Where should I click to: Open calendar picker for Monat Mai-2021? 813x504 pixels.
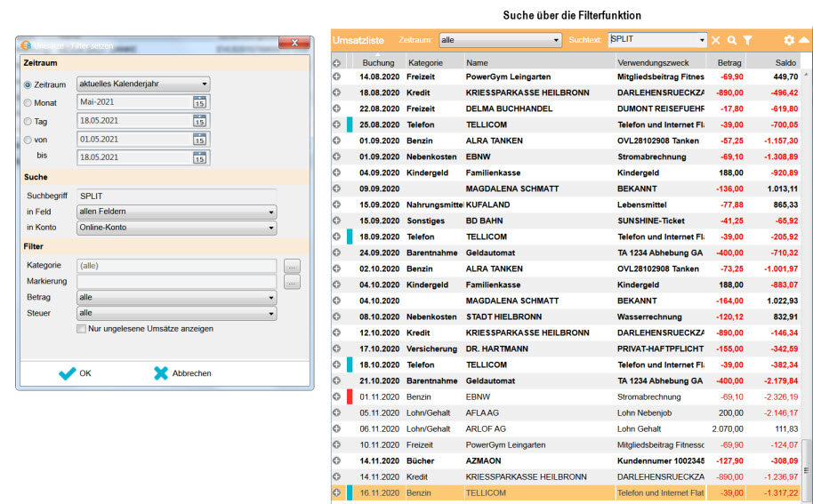[199, 102]
